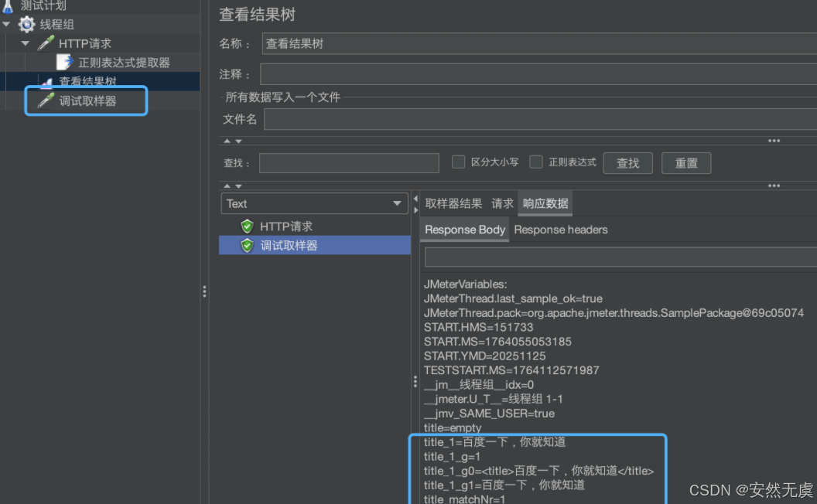
Task: Click the 'title_1_g0=<title>...' line
Action: pyautogui.click(x=538, y=471)
